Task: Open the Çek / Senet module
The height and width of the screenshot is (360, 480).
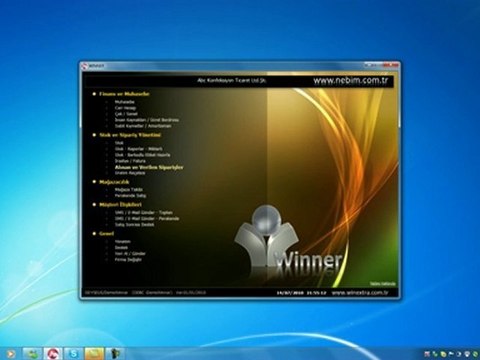Action: (x=126, y=114)
